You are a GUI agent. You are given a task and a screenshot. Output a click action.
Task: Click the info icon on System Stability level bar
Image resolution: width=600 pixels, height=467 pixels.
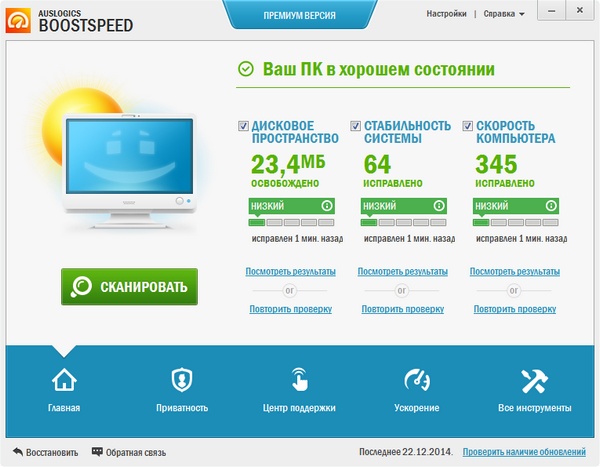pyautogui.click(x=439, y=206)
